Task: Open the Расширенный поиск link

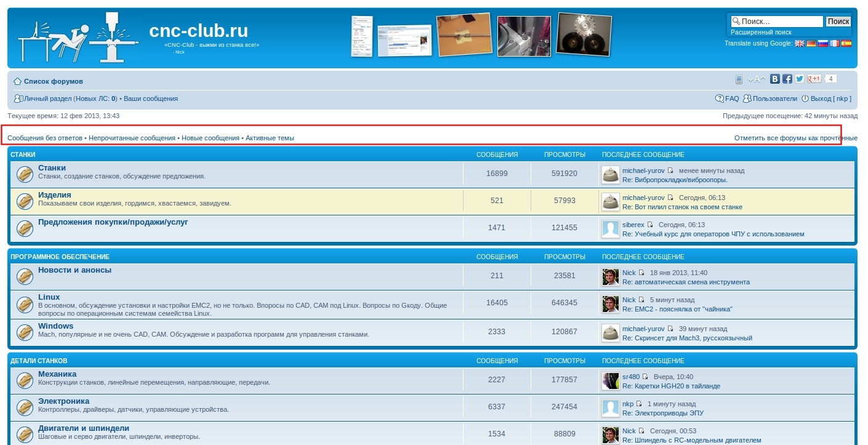Action: tap(761, 32)
